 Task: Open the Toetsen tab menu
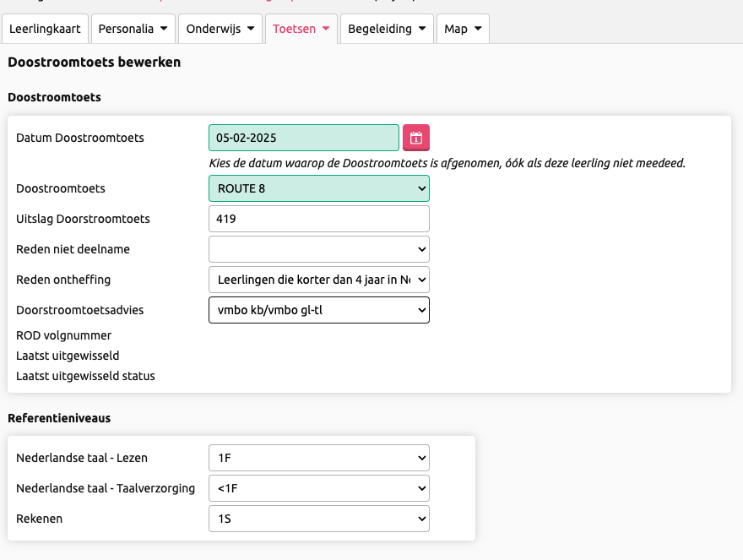coord(301,29)
